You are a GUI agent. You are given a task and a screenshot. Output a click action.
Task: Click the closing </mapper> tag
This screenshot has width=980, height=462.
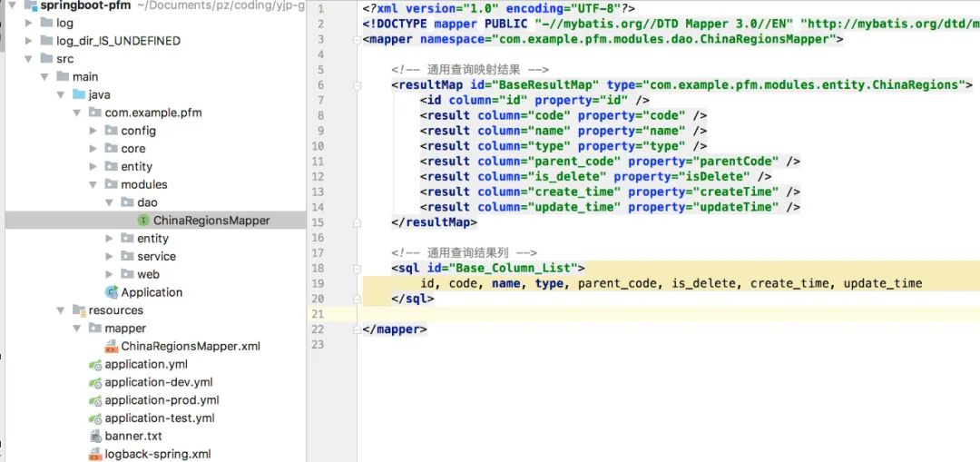(x=395, y=329)
